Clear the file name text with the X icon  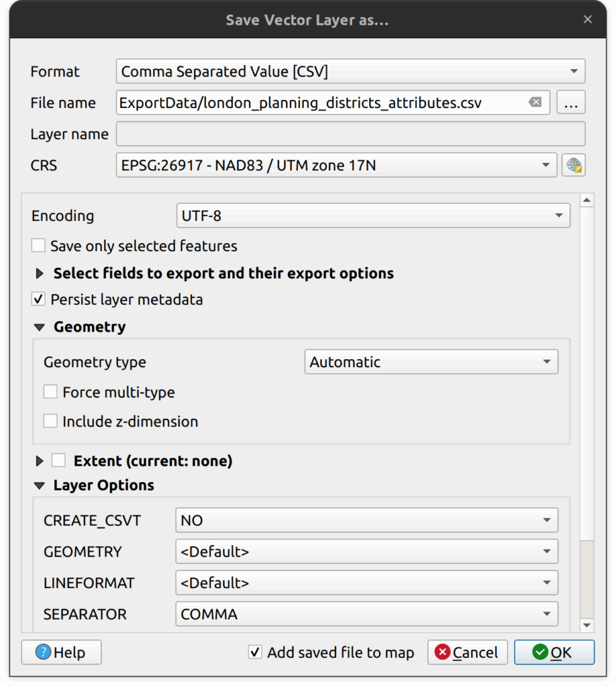point(535,102)
